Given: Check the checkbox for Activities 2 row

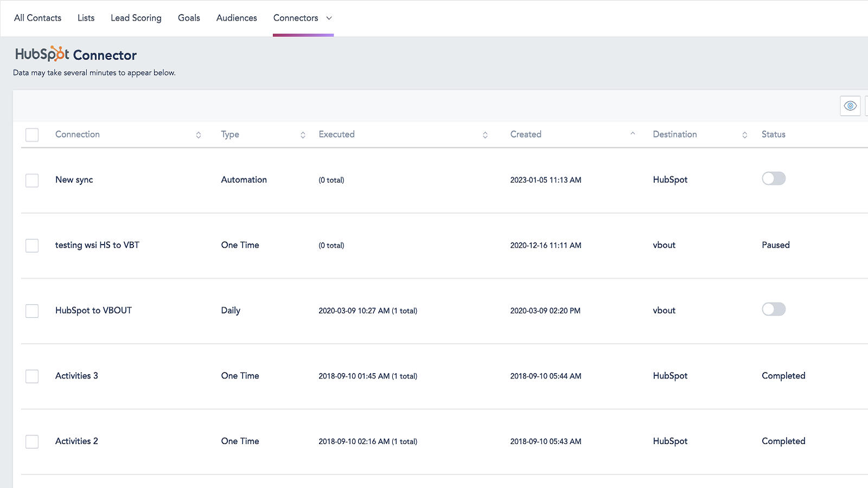Looking at the screenshot, I should 32,441.
